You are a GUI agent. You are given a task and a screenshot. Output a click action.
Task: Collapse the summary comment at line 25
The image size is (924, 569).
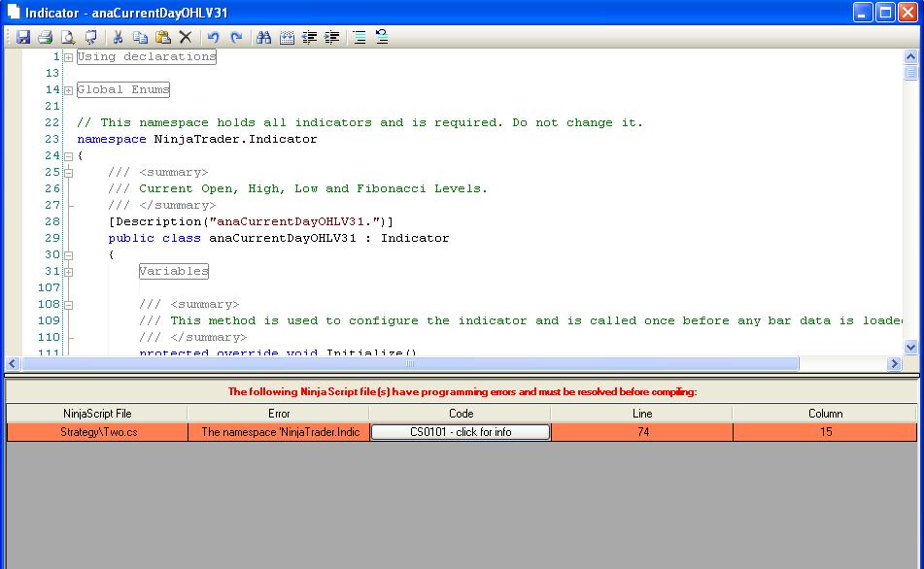(68, 173)
